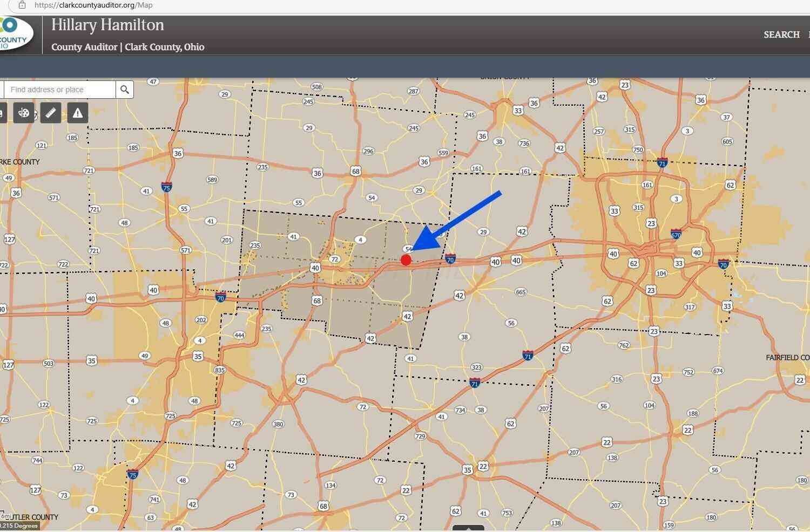Viewport: 810px width, 532px height.
Task: Select the ruler measurement tool
Action: click(x=51, y=113)
